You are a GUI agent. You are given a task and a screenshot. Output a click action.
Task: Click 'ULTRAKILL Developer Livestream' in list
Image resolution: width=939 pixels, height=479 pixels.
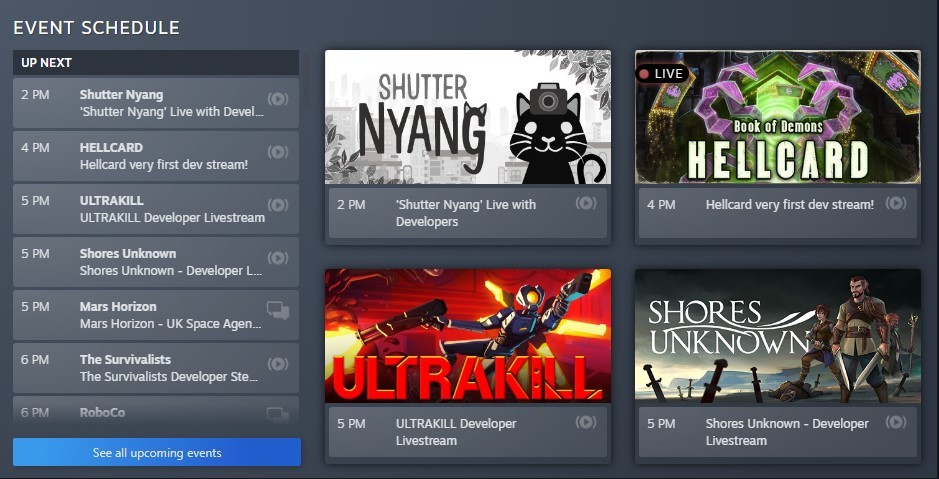172,217
